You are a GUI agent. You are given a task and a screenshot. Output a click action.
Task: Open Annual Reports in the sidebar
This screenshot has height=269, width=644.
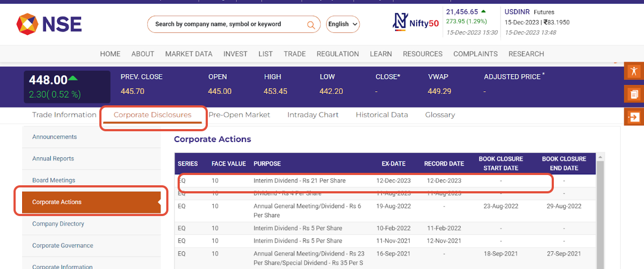click(x=53, y=159)
